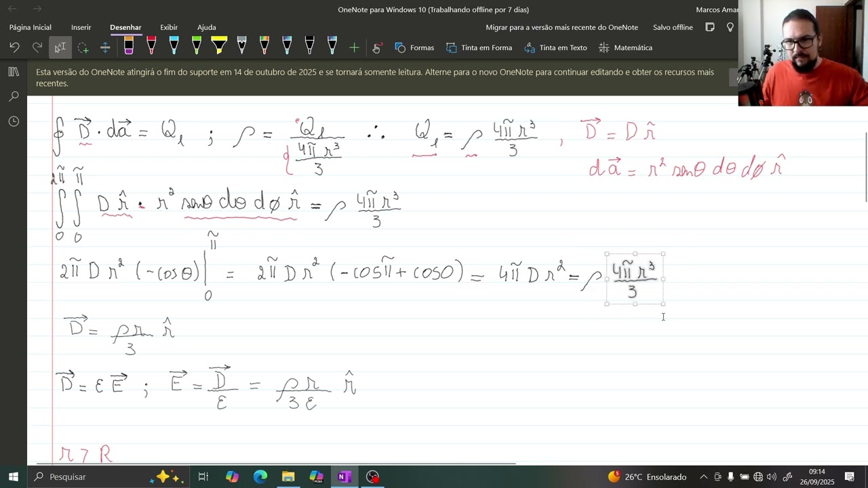Open Microsoft Edge from taskbar
Viewport: 868px width, 488px height.
coord(260,476)
